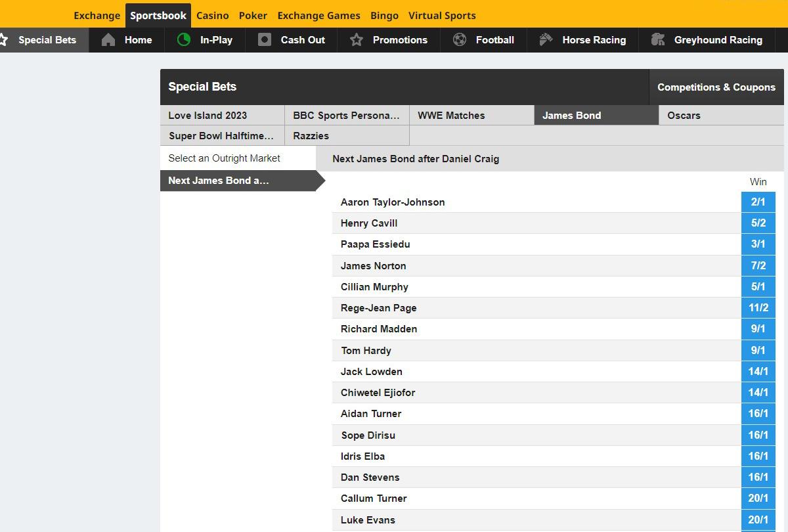Image resolution: width=788 pixels, height=532 pixels.
Task: Go to Casino section
Action: tap(213, 15)
